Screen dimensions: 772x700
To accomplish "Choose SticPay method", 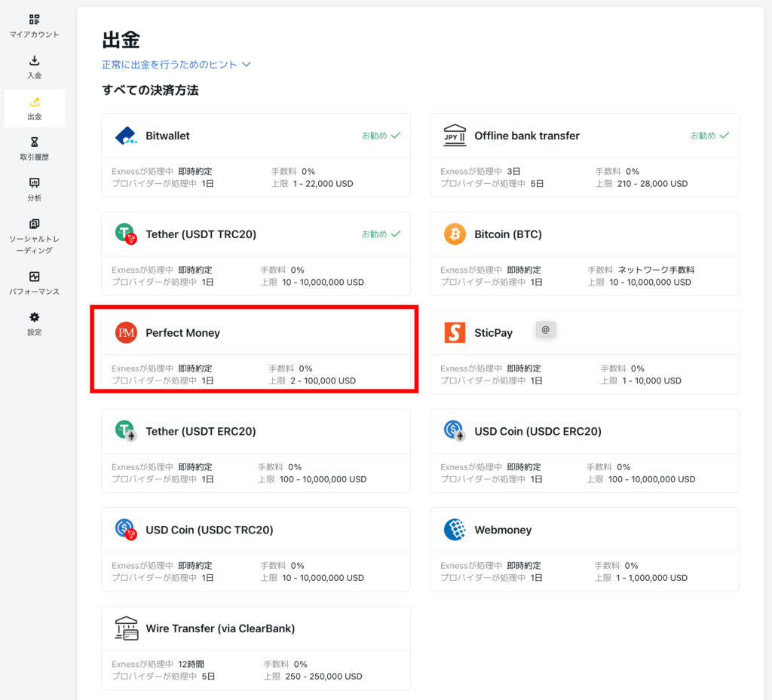I will [584, 352].
